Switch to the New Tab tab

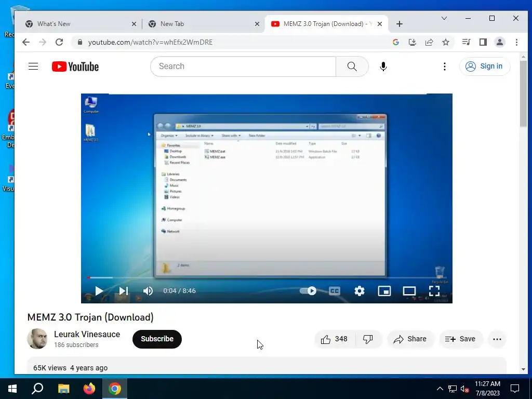[203, 24]
